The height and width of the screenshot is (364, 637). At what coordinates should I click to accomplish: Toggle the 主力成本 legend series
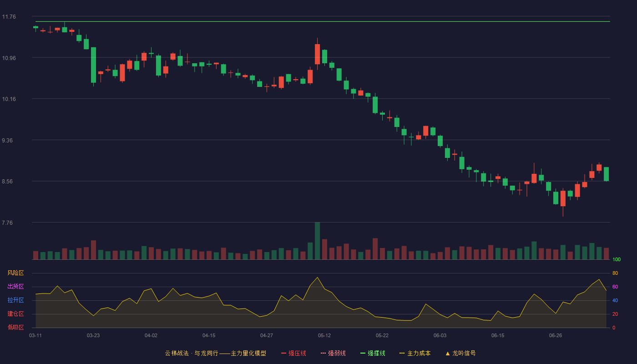coord(415,353)
